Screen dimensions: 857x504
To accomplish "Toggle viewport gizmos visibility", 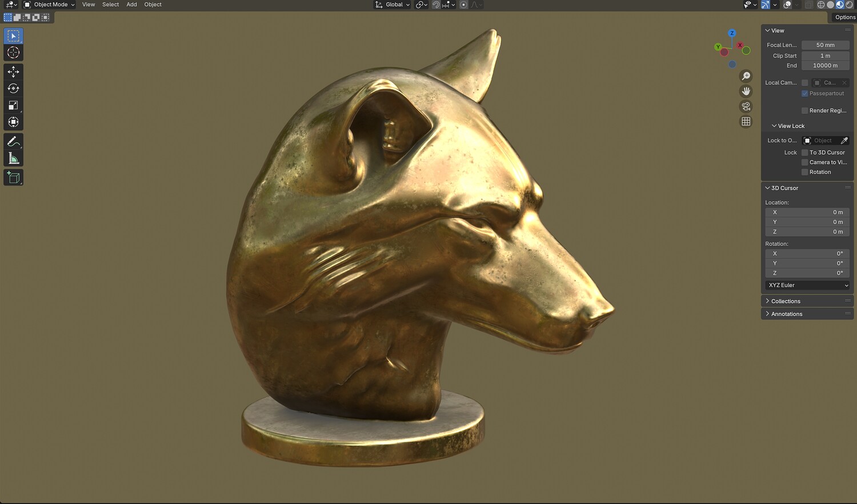I will tap(766, 5).
